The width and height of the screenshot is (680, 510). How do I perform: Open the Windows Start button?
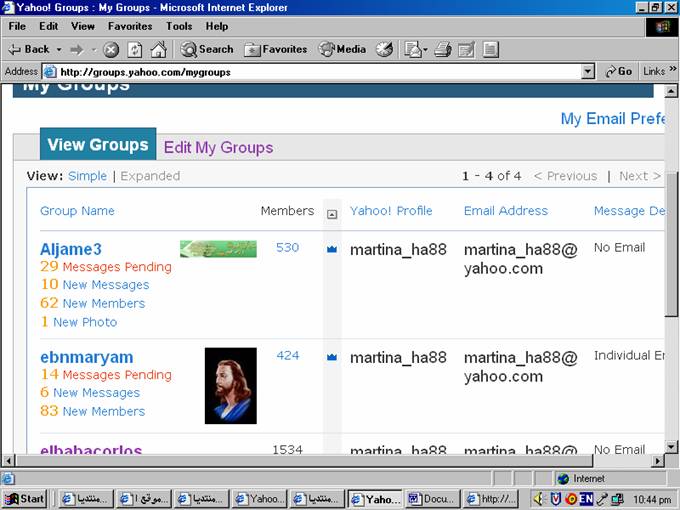tap(24, 499)
